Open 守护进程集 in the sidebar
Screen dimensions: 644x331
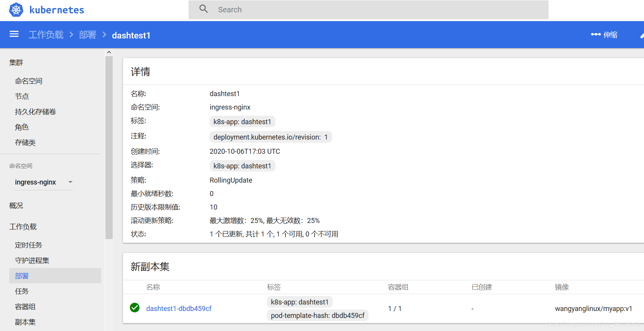[x=32, y=260]
